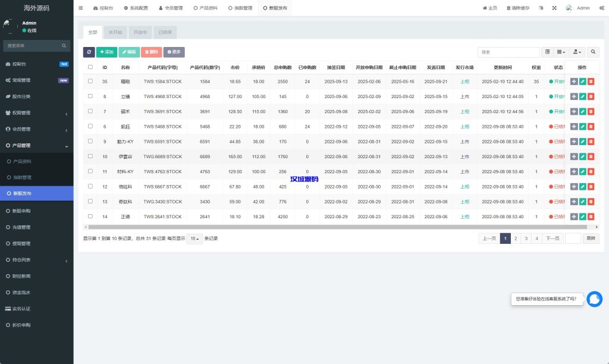This screenshot has width=609, height=364.
Task: Open the columns visibility dropdown
Action: point(561,52)
